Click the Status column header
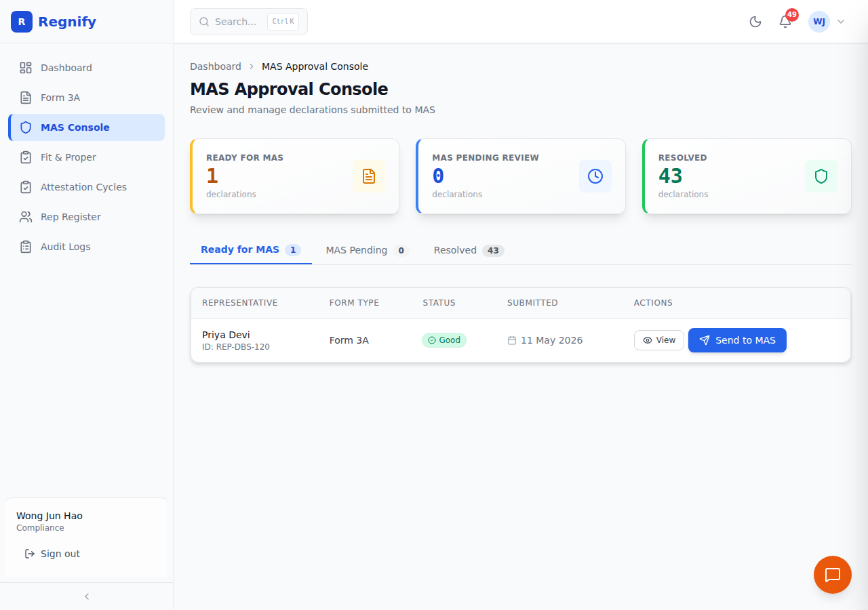The width and height of the screenshot is (868, 610). (x=439, y=303)
